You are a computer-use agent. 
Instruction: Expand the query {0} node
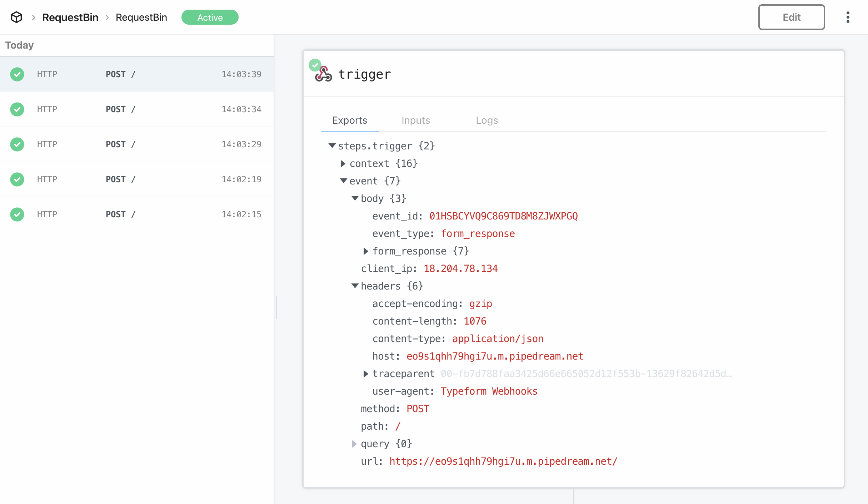[x=354, y=444]
